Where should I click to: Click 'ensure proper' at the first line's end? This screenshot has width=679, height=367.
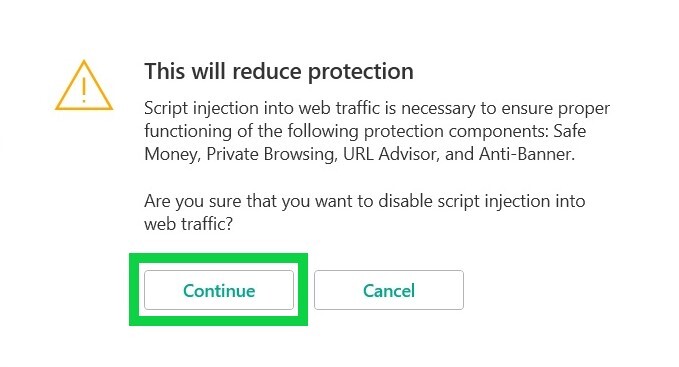pyautogui.click(x=556, y=108)
